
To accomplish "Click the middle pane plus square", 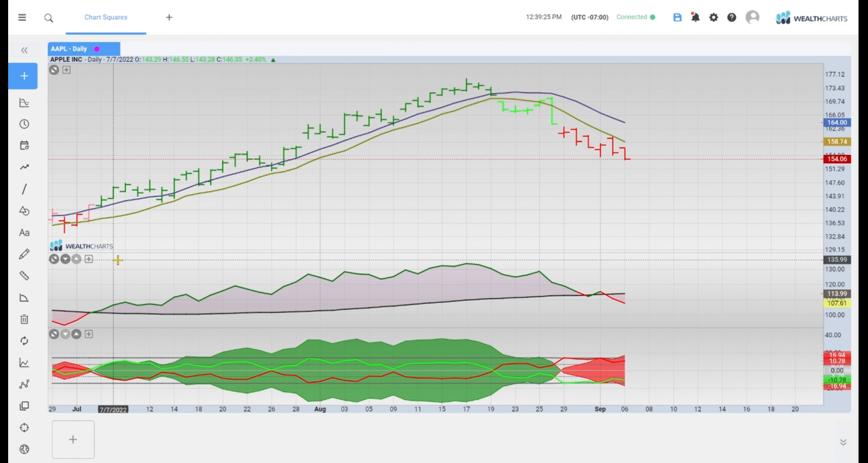I will pos(89,259).
